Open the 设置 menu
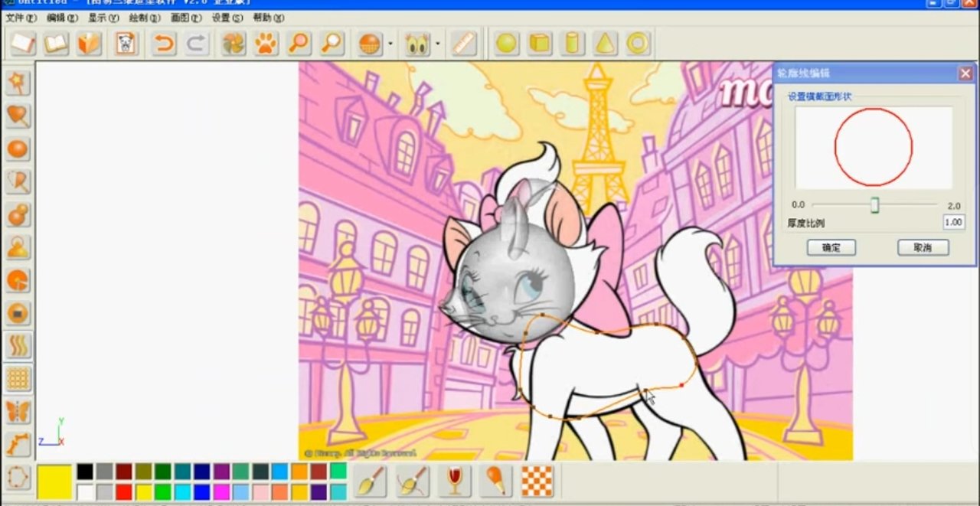 tap(227, 18)
